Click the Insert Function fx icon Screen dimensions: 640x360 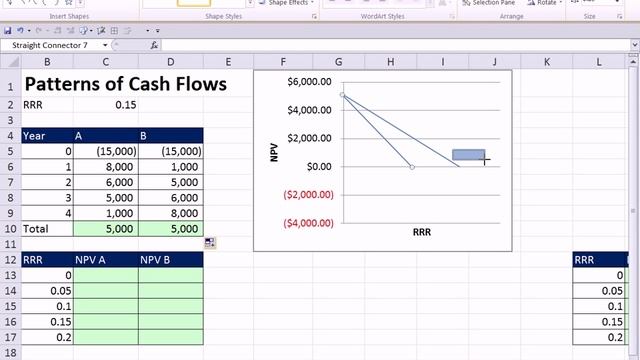[154, 45]
